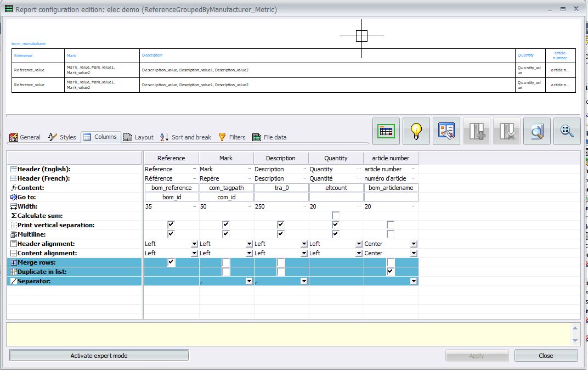Toggle Multiline for article number column

(x=391, y=234)
